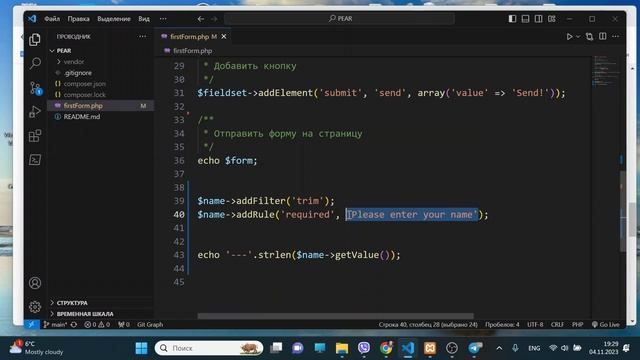This screenshot has width=640, height=360.
Task: Go back with the left navigation arrow
Action: pos(200,19)
